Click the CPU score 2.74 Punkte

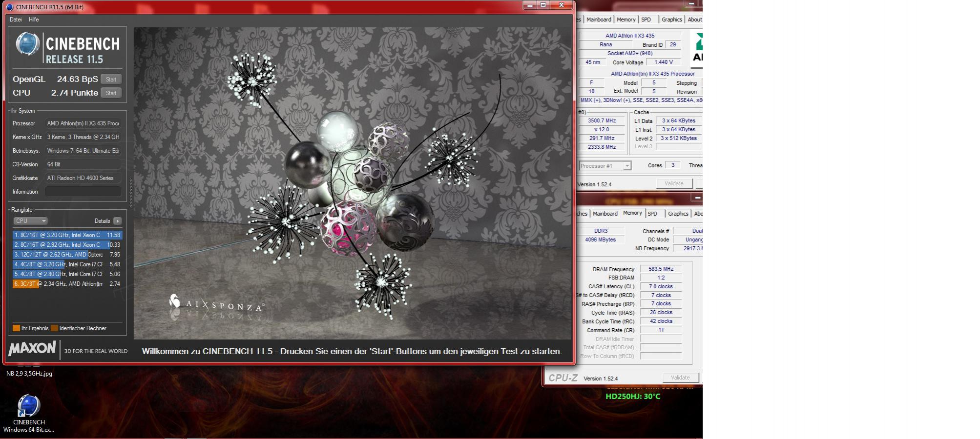click(75, 93)
